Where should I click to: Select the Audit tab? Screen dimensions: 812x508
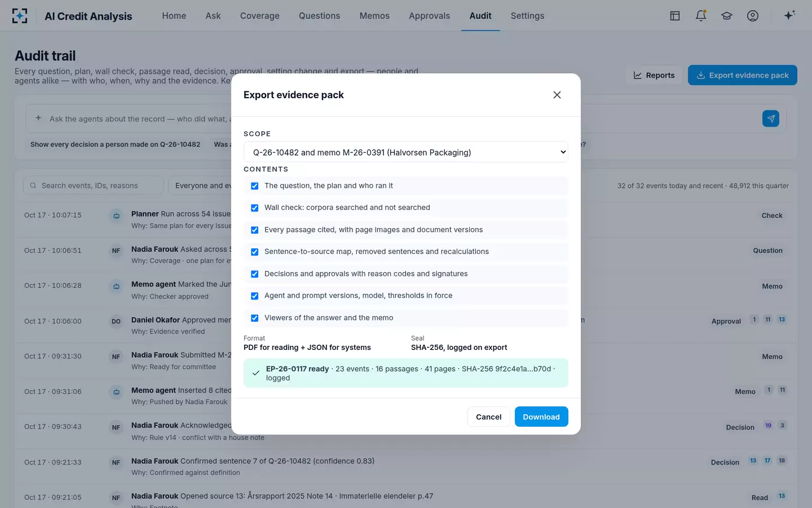click(480, 16)
